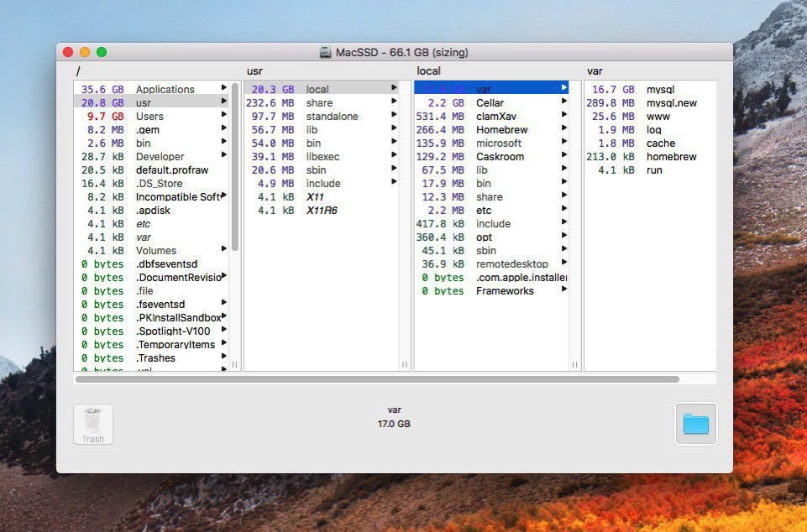807x532 pixels.
Task: Select the clamXav folder entry
Action: [x=496, y=116]
